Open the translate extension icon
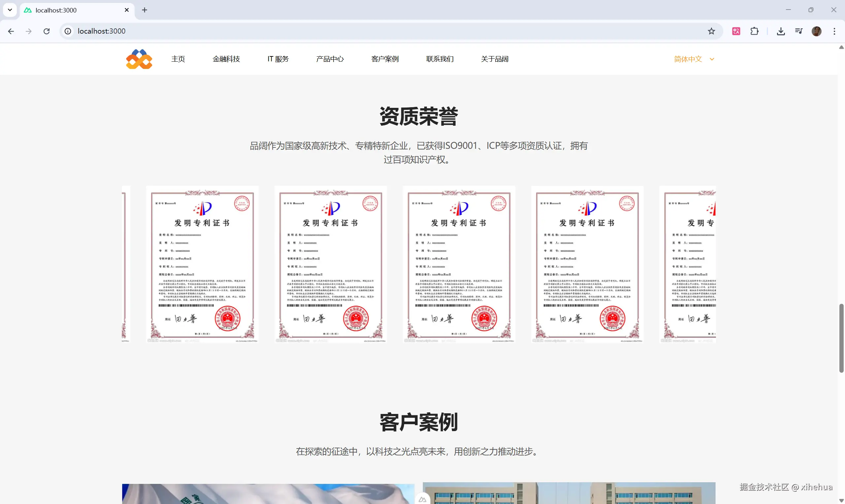845x504 pixels. [x=736, y=31]
